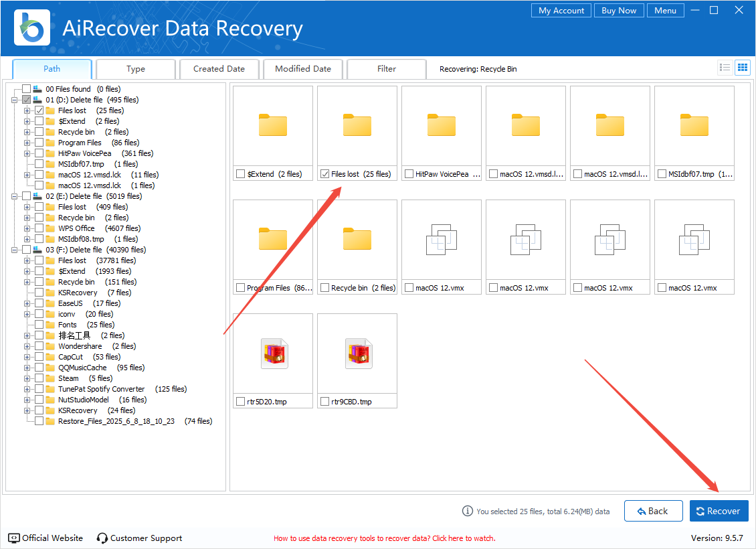The image size is (756, 549).
Task: Check the WPS Office tree checkbox
Action: (39, 228)
